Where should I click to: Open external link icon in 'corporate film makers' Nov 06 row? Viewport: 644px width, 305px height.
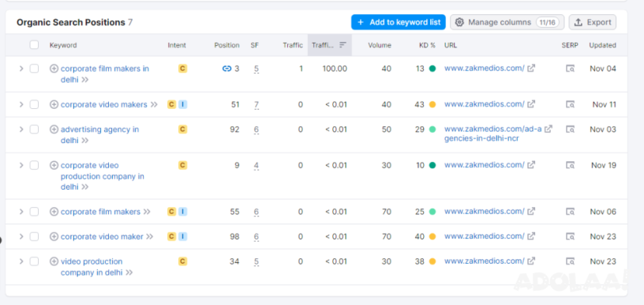tap(531, 211)
